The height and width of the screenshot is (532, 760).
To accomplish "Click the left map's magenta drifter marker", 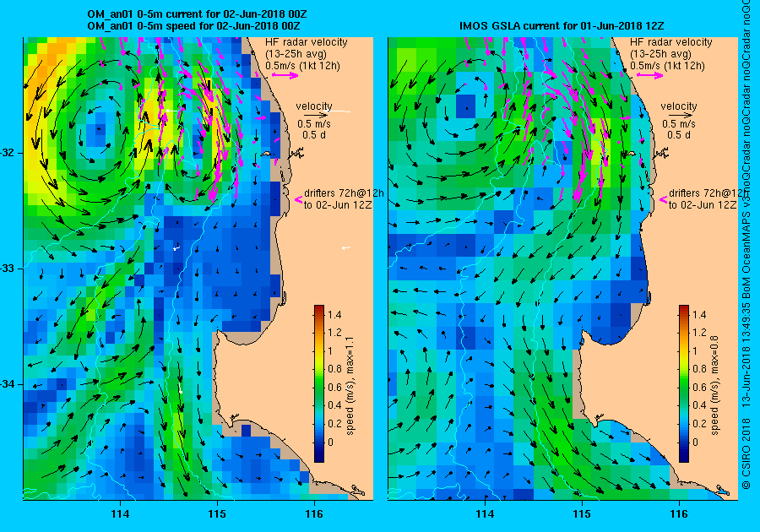I will [x=299, y=199].
